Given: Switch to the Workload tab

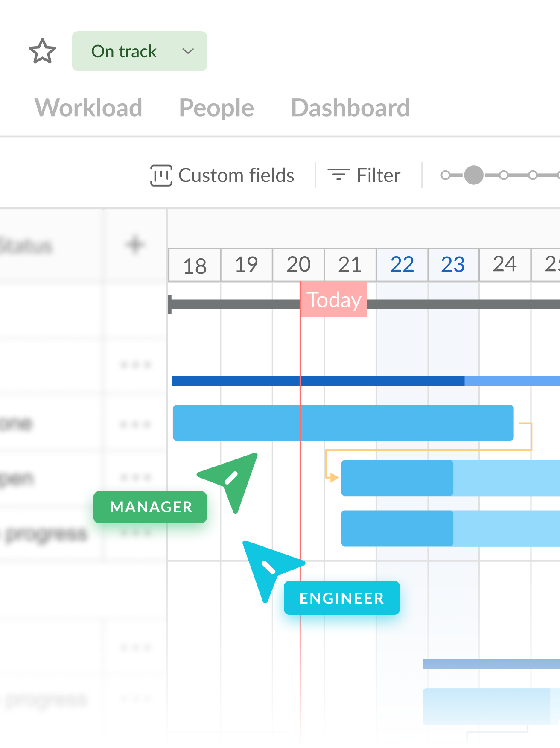Looking at the screenshot, I should (88, 108).
